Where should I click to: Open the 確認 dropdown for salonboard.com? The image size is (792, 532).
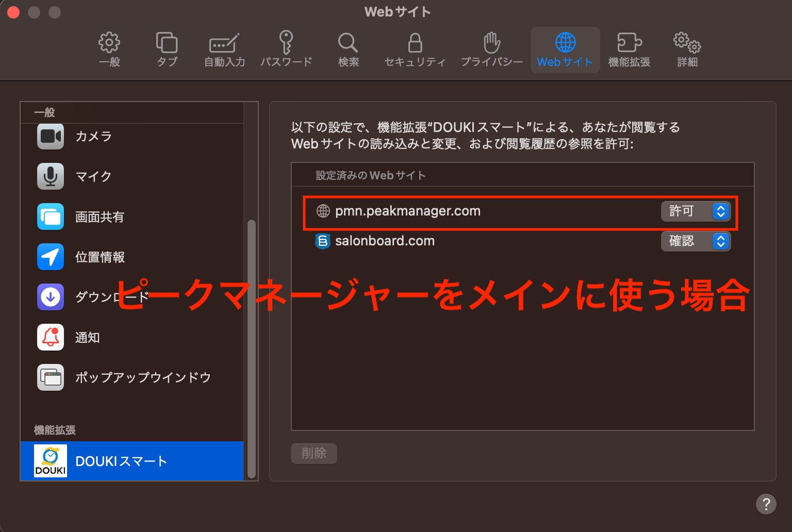696,241
